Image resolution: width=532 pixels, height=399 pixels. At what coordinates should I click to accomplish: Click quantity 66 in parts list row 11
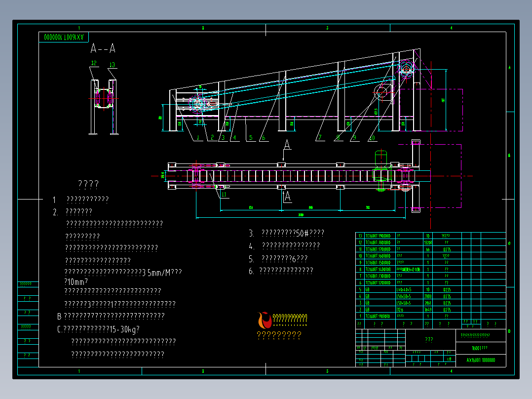(428, 249)
